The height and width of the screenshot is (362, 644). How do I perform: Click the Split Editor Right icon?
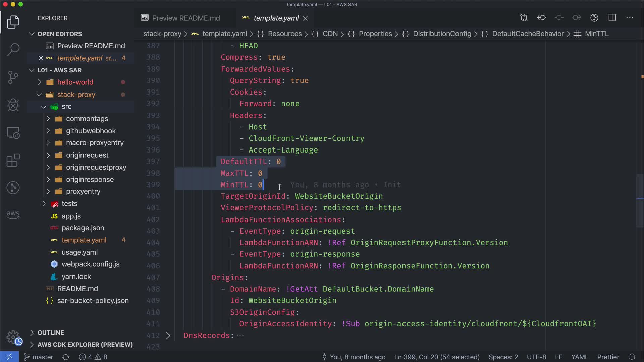click(x=612, y=18)
